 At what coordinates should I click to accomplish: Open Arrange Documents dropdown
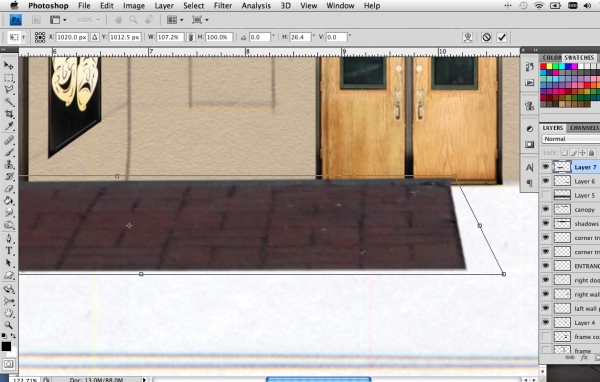[x=176, y=20]
